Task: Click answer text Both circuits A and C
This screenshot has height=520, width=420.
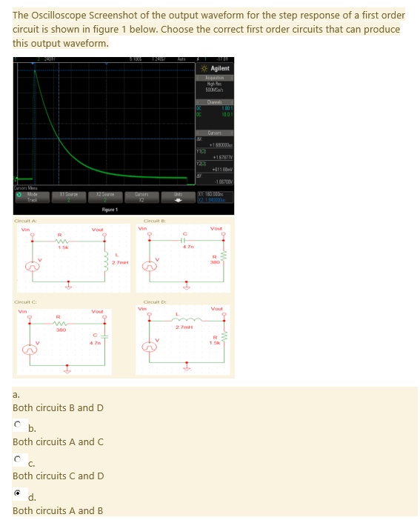Action: 58,441
